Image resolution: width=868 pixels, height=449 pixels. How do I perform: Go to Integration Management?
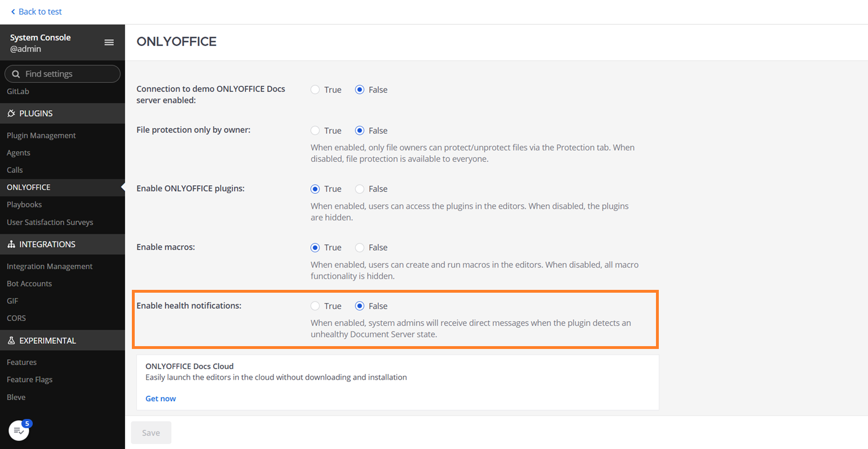pos(49,267)
